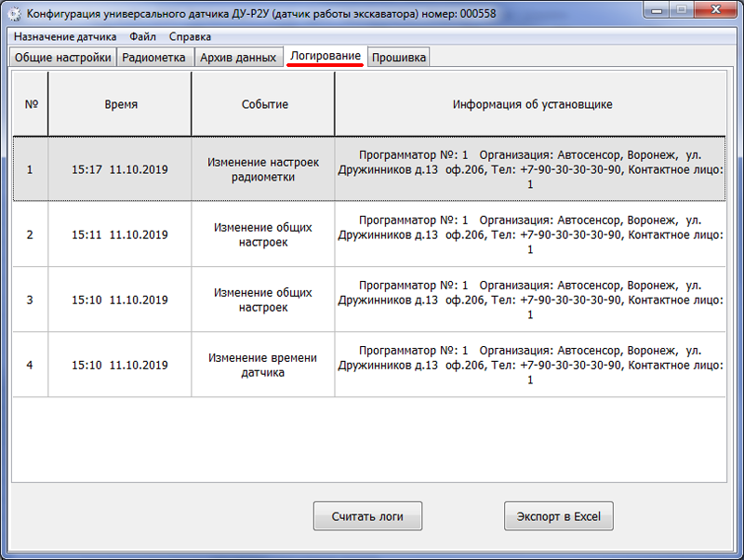The image size is (744, 560).
Task: Click event Изменение общих настроек in row 3
Action: click(x=263, y=300)
